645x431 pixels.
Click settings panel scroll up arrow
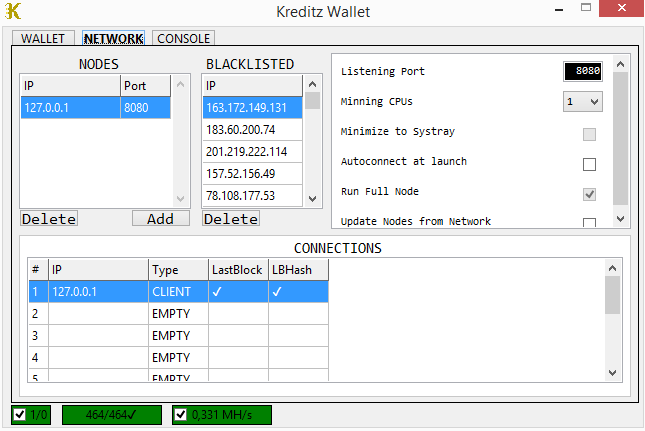620,64
